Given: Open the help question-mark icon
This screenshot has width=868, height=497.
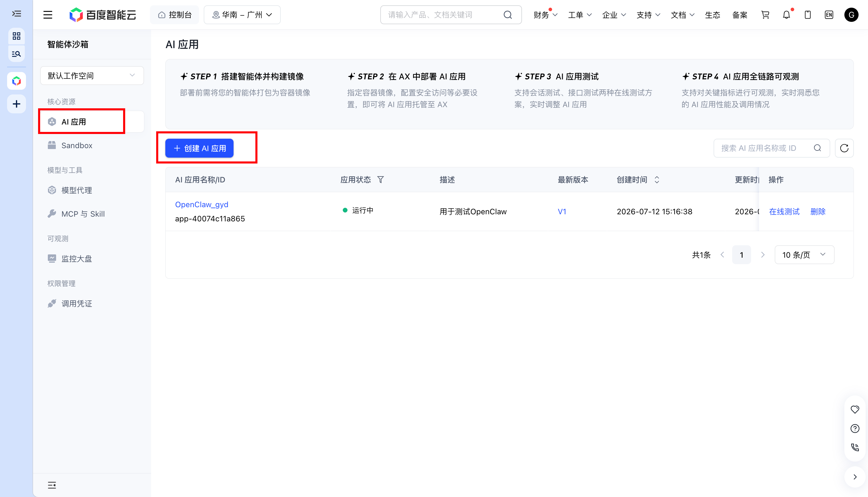Looking at the screenshot, I should click(855, 429).
